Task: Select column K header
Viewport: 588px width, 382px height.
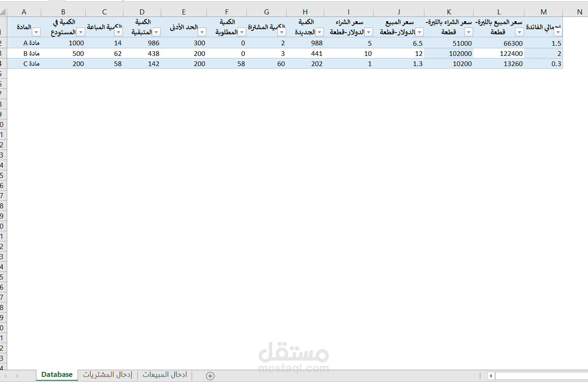Action: point(449,12)
